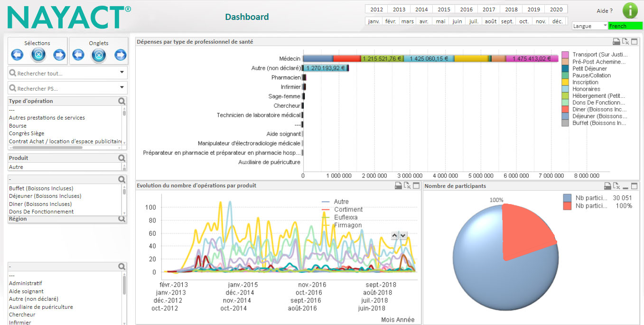Select Déjeuner (Boissons Incluses) list item
Image resolution: width=644 pixels, height=325 pixels.
pos(45,196)
